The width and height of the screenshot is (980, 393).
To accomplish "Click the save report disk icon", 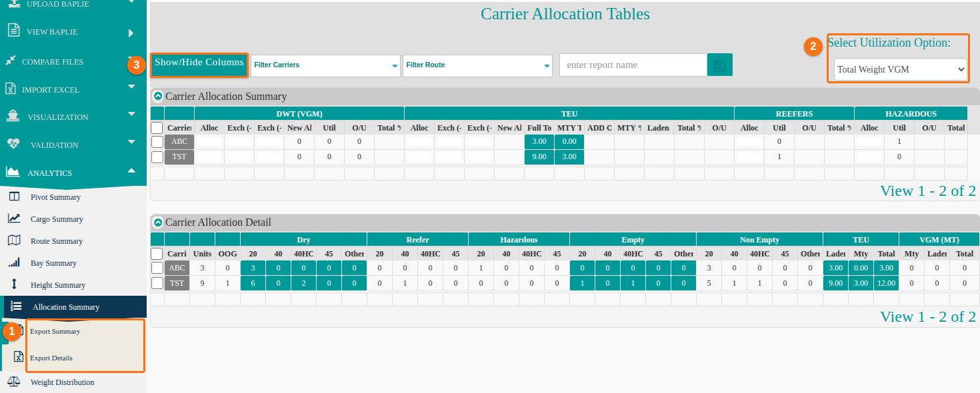I will [719, 65].
